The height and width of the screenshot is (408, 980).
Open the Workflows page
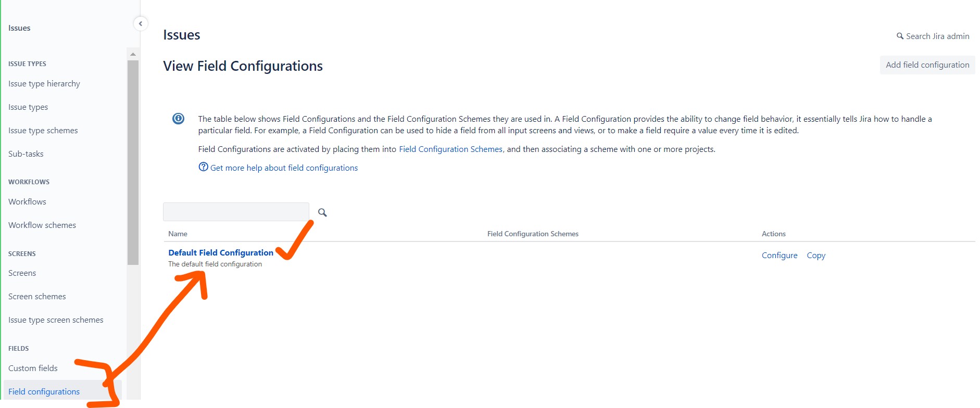[27, 202]
